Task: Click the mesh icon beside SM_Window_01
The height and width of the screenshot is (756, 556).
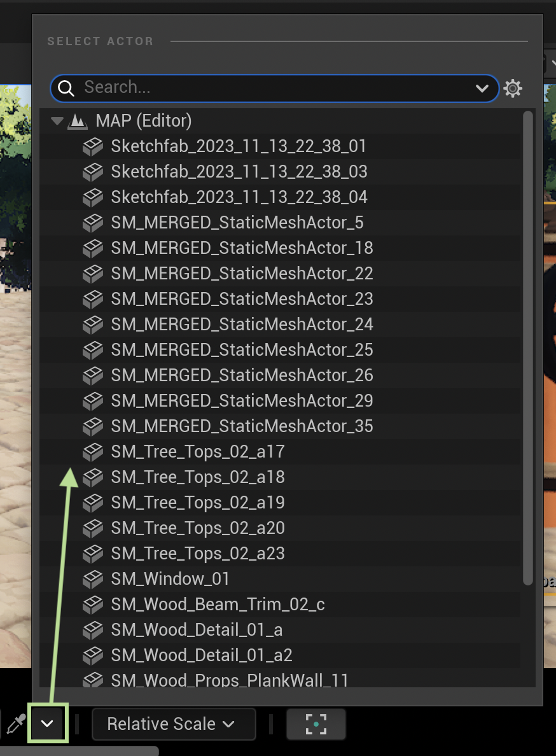Action: [93, 579]
